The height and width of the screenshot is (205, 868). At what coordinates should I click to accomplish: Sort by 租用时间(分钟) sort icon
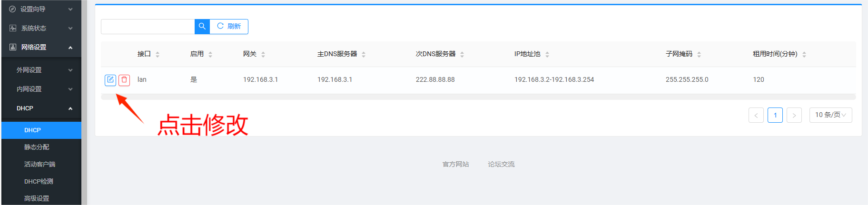tap(804, 54)
